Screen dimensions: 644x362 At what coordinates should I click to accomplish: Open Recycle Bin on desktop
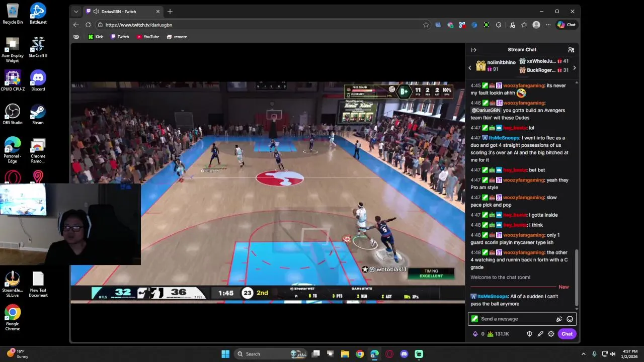13,14
